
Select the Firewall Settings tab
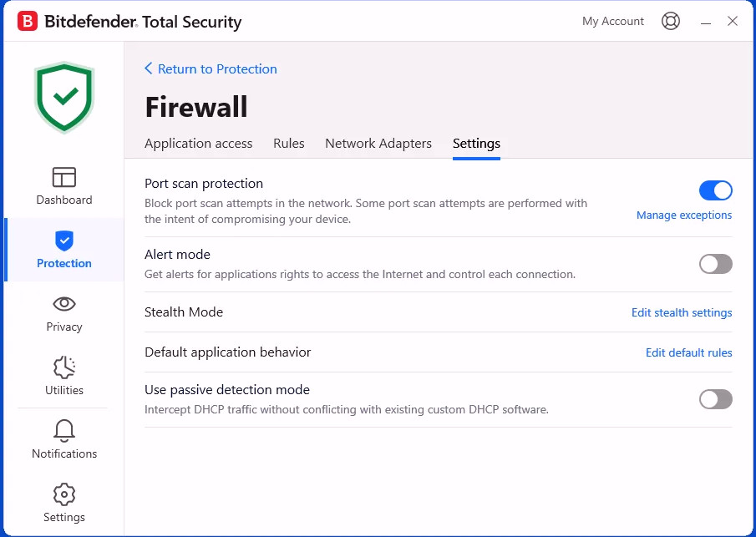coord(476,143)
